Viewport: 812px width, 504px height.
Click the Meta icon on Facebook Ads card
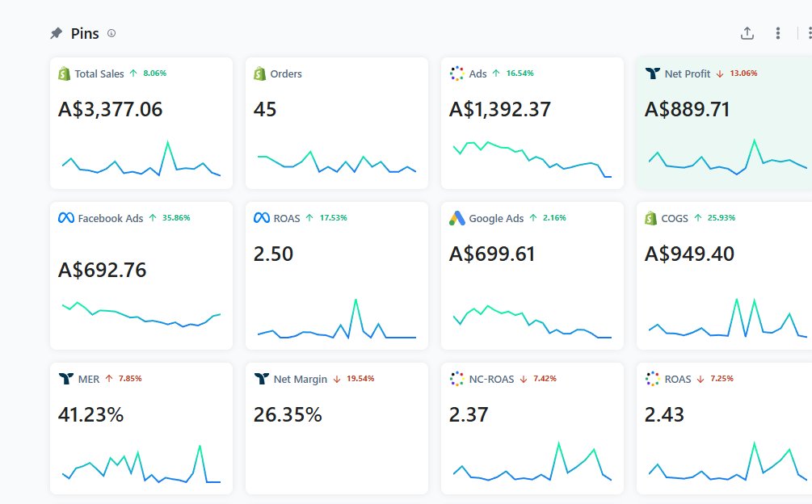65,218
